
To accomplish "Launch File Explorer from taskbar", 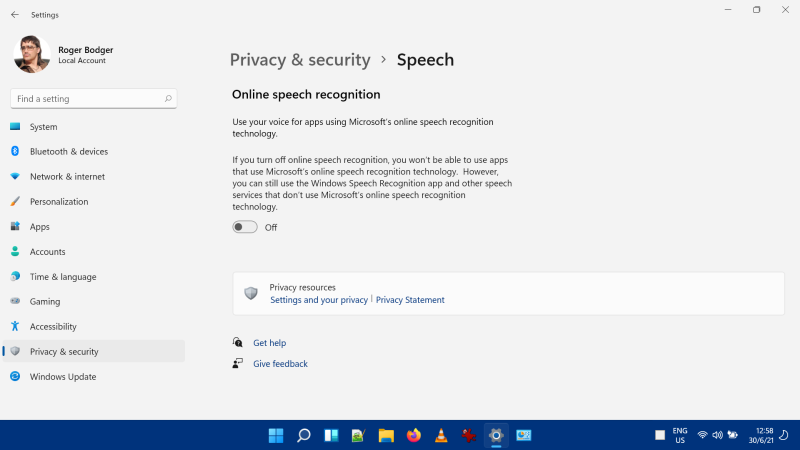I will coord(386,435).
